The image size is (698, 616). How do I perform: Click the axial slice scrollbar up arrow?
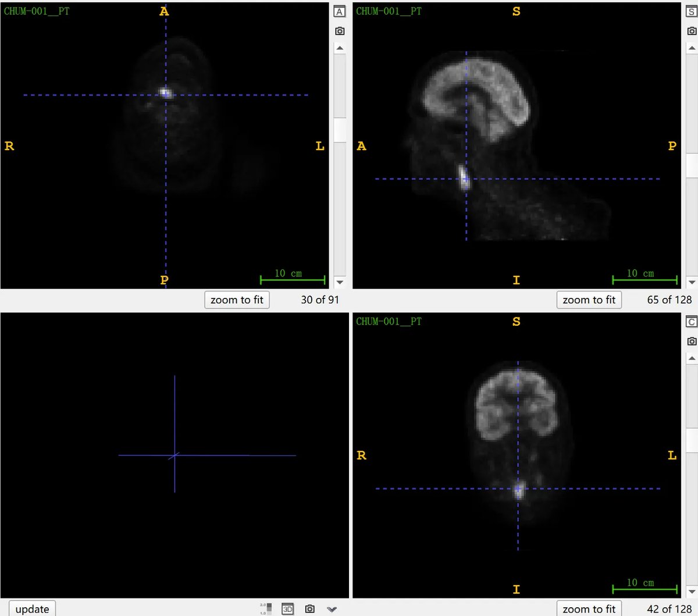[340, 48]
